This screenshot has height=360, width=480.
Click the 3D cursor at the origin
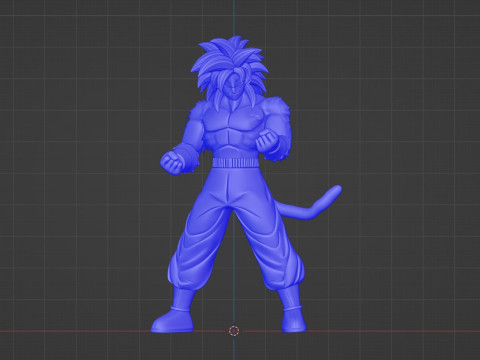coord(234,331)
